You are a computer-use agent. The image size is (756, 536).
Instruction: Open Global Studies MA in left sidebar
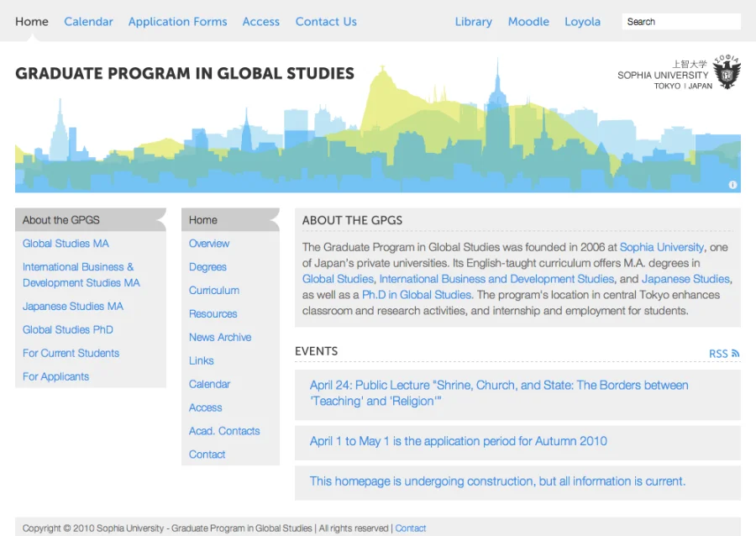[66, 244]
